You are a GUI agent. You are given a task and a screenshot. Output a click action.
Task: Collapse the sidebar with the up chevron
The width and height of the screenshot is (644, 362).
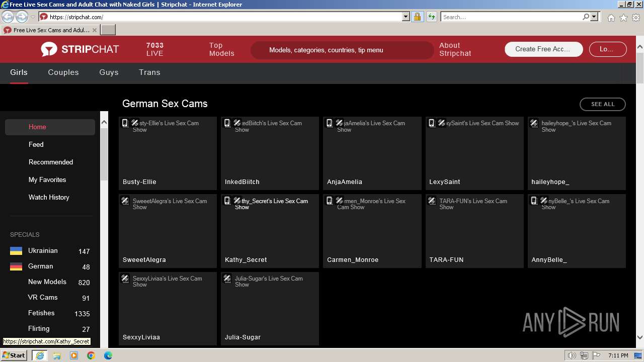(x=104, y=122)
